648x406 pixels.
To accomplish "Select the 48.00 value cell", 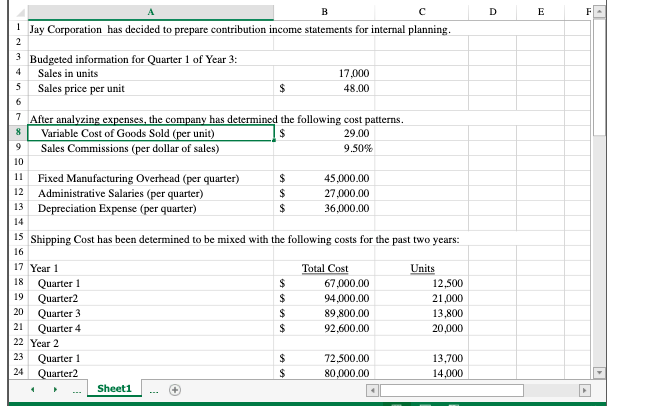I will click(x=324, y=88).
